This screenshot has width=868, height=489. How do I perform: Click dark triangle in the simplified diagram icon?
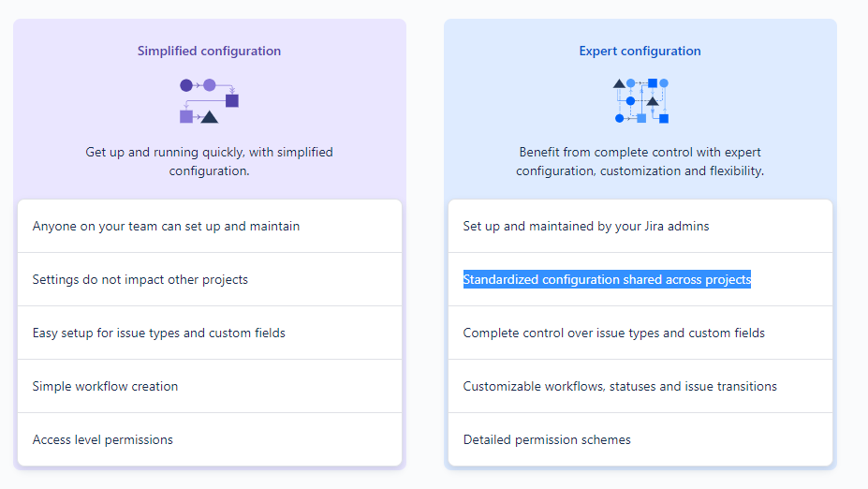coord(209,117)
